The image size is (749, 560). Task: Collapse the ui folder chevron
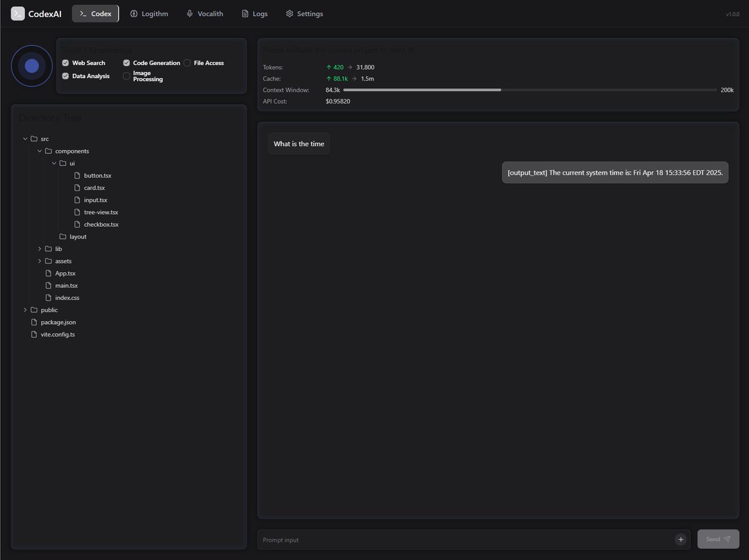pyautogui.click(x=54, y=163)
